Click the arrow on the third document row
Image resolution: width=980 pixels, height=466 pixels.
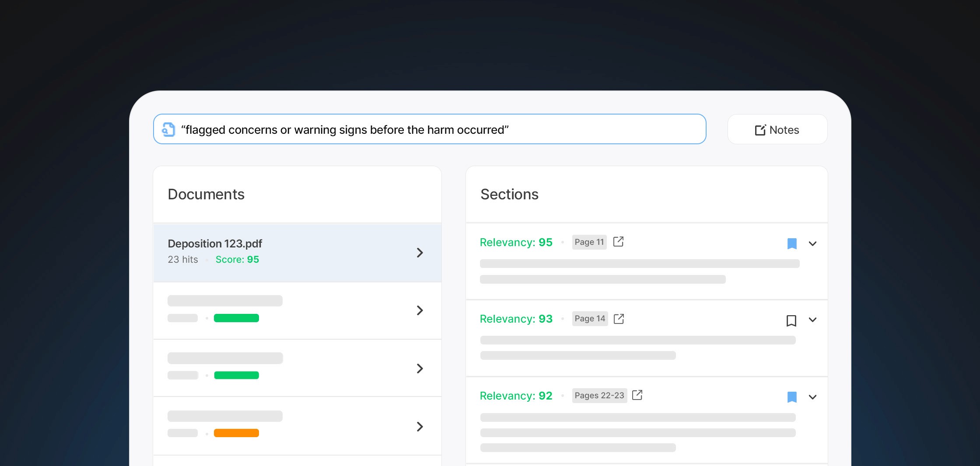[x=420, y=369]
